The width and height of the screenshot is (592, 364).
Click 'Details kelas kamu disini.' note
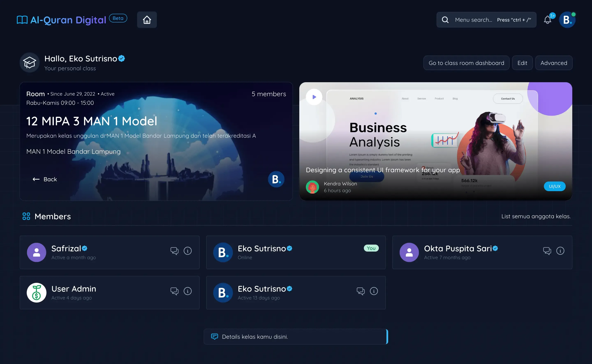coord(296,336)
